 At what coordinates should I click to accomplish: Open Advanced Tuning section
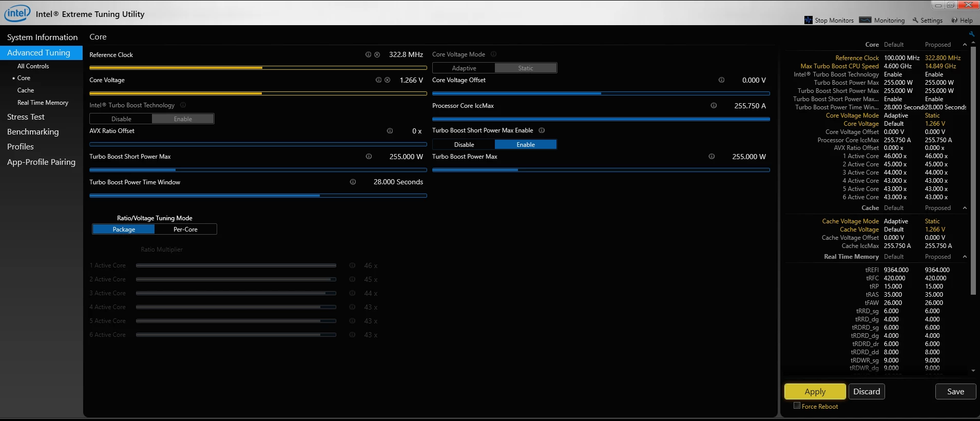coord(41,53)
